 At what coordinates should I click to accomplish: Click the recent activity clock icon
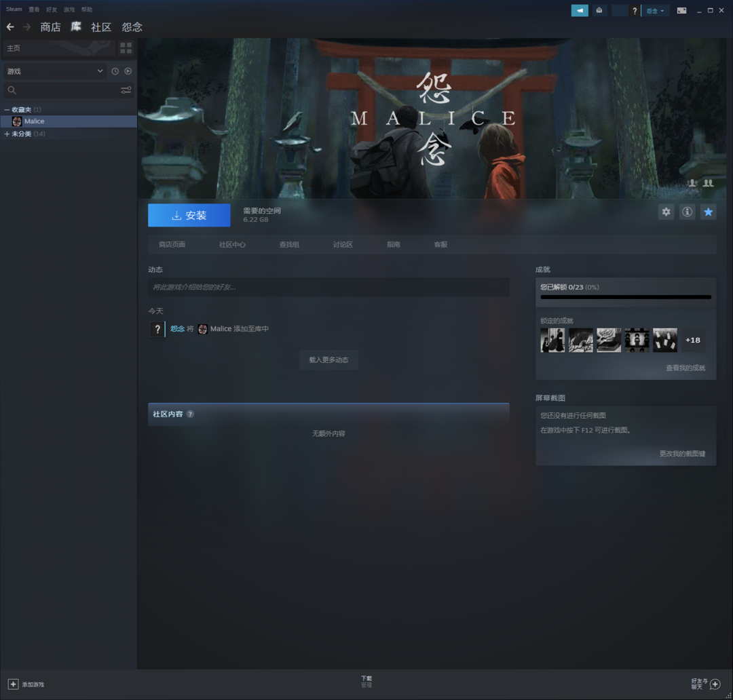click(115, 71)
